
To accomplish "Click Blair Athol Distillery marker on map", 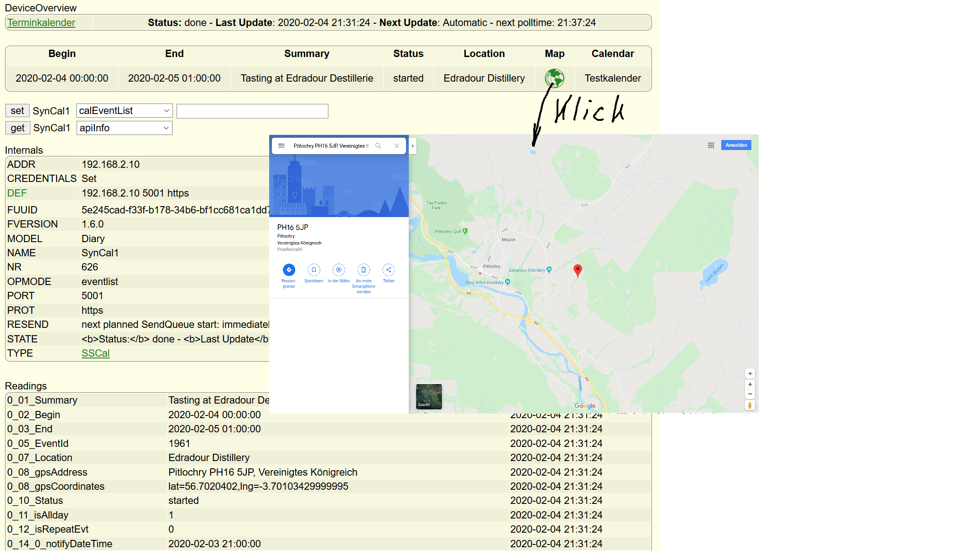I will [507, 282].
